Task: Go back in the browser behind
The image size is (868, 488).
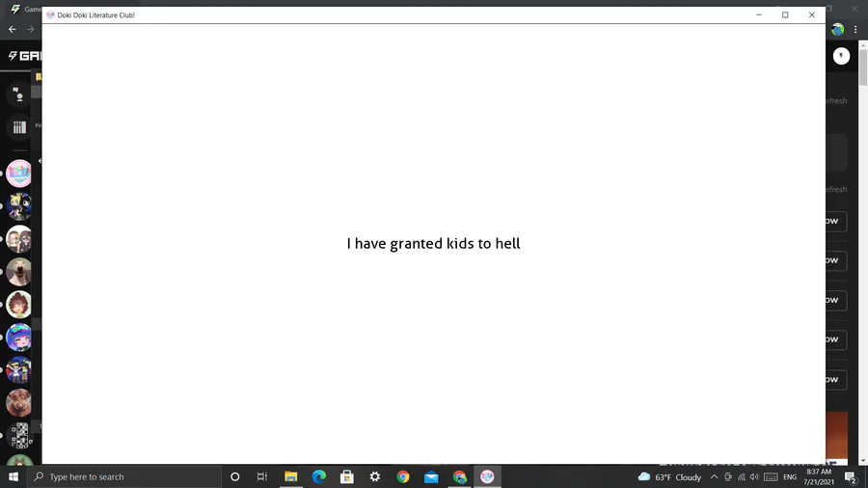Action: 13,29
